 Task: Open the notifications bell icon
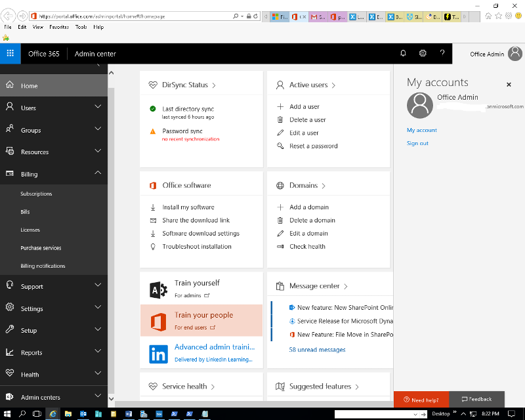coord(403,53)
